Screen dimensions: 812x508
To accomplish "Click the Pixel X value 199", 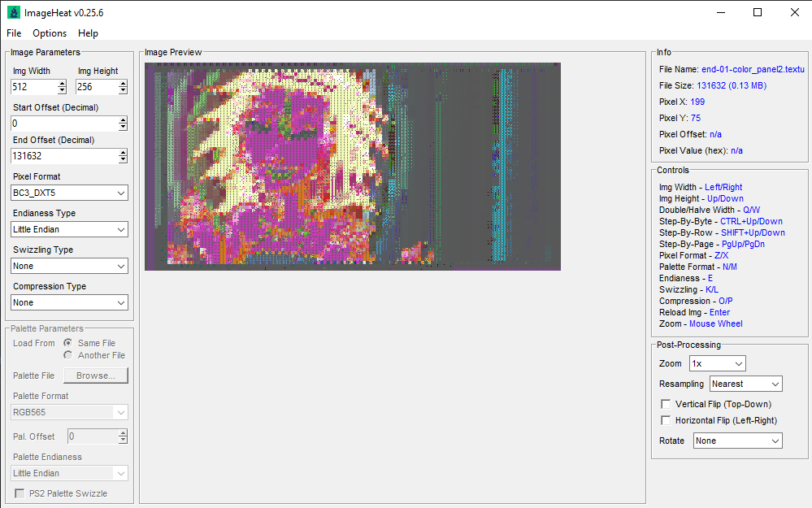I will pyautogui.click(x=697, y=102).
